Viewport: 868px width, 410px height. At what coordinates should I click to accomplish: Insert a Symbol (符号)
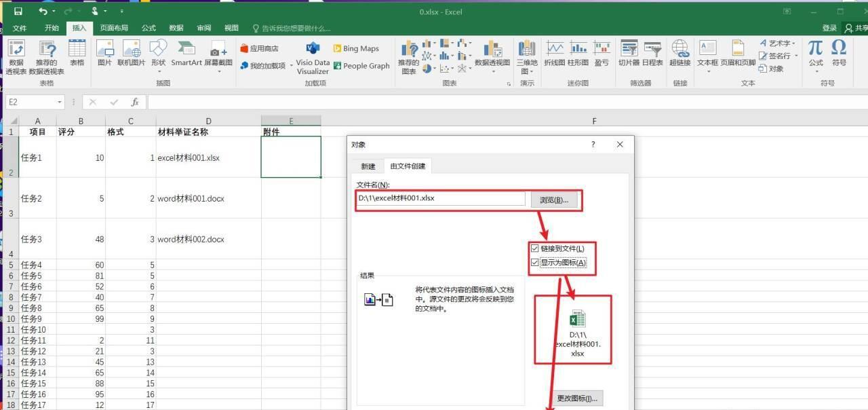point(839,54)
